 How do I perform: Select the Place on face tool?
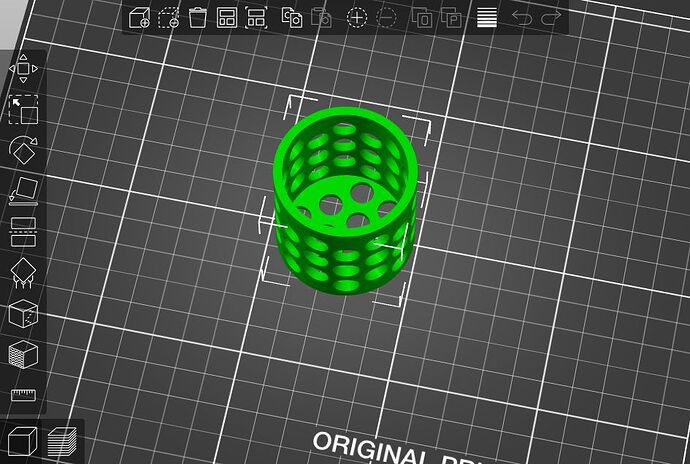pyautogui.click(x=23, y=191)
